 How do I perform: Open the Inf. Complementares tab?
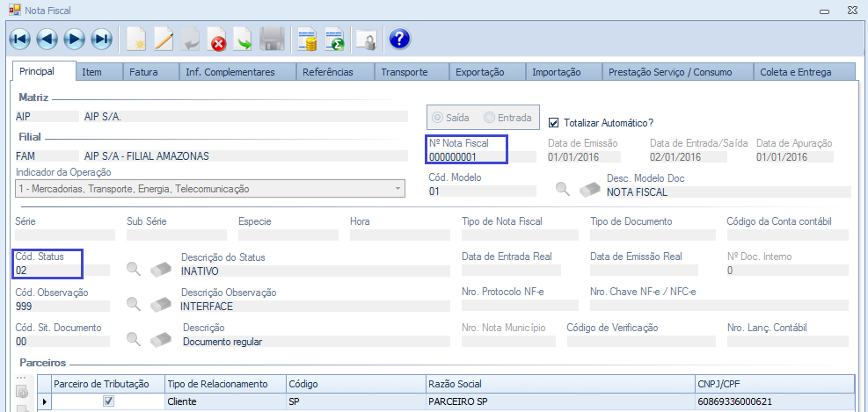pyautogui.click(x=230, y=72)
